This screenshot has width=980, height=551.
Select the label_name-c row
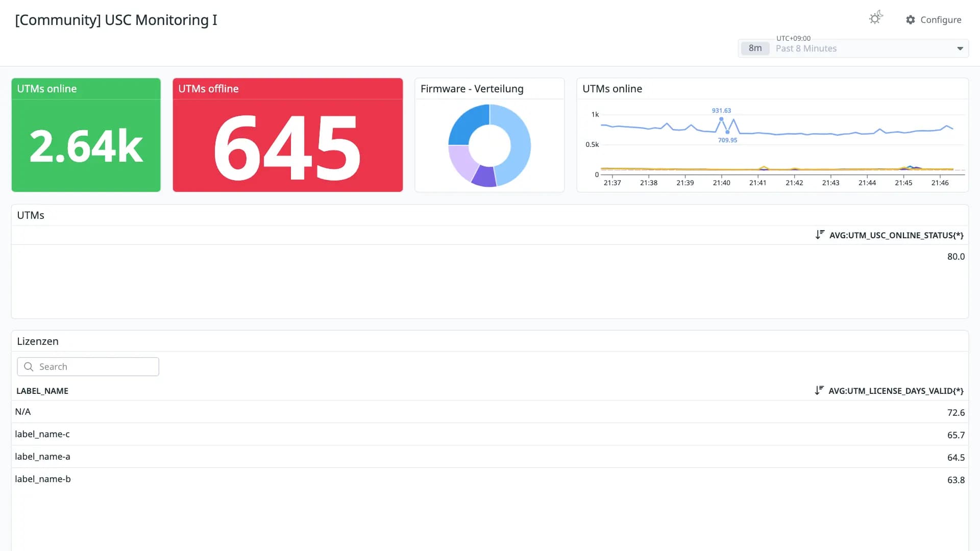pyautogui.click(x=490, y=434)
